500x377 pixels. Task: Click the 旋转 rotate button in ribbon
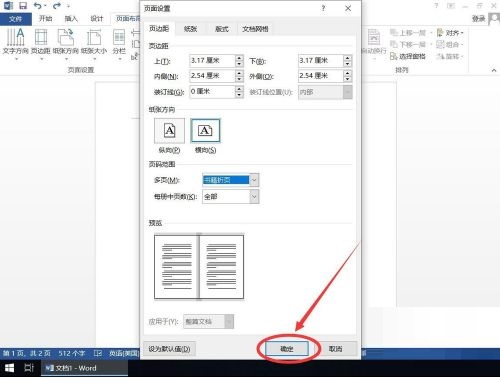point(450,56)
